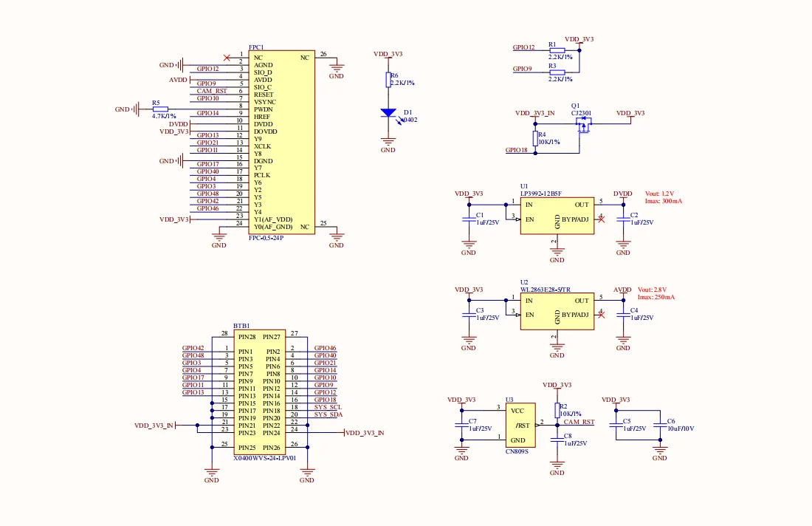
Task: Select the no-connect X on U2 pin 4
Action: click(x=602, y=315)
